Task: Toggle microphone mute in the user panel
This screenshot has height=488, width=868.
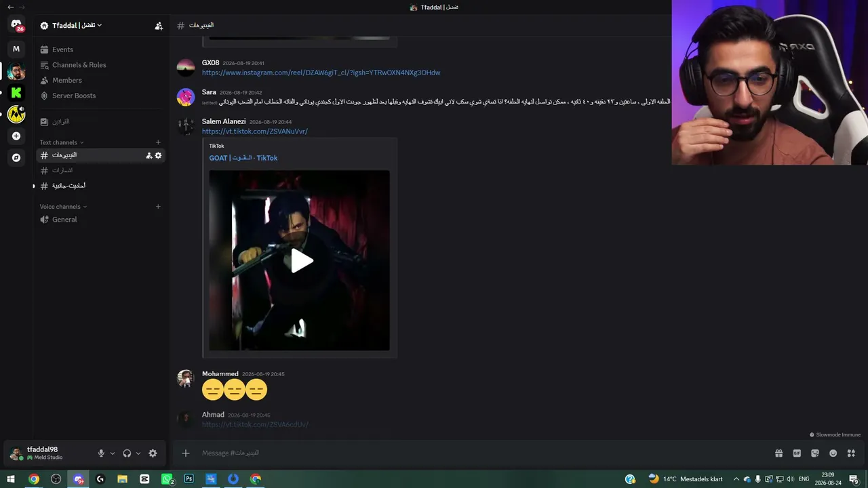Action: point(101,453)
